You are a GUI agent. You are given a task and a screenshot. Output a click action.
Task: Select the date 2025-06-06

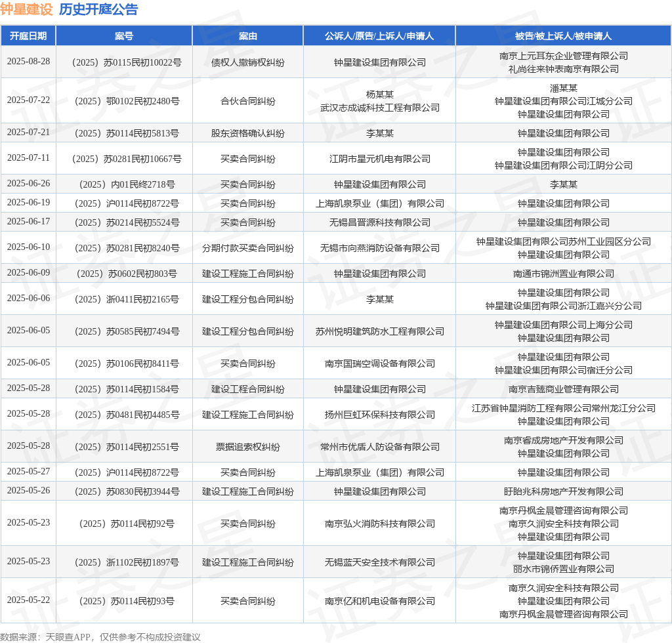pyautogui.click(x=28, y=298)
